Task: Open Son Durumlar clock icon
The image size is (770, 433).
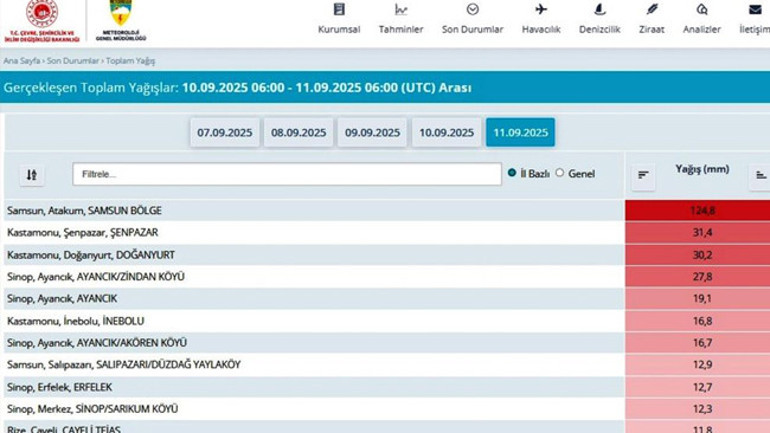Action: pyautogui.click(x=472, y=9)
